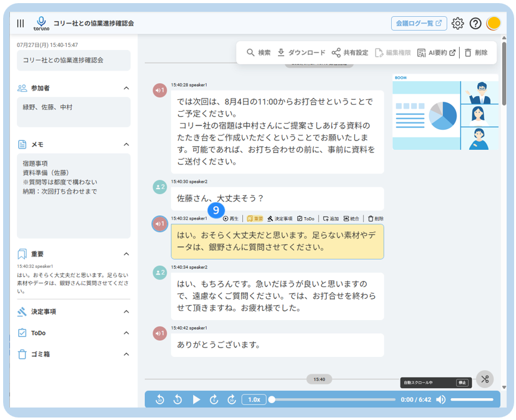Click 追加 on the 15:40:32 utterance
This screenshot has width=516, height=420.
[330, 218]
